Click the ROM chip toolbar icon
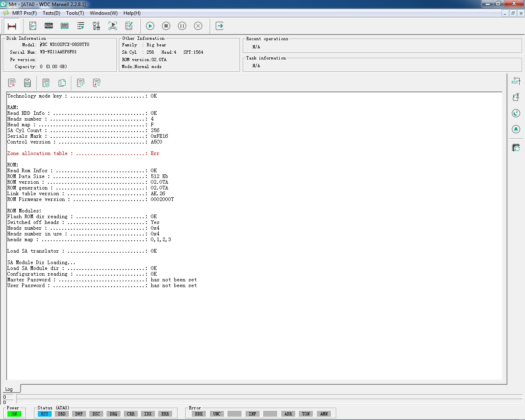The image size is (525, 420). [49, 26]
